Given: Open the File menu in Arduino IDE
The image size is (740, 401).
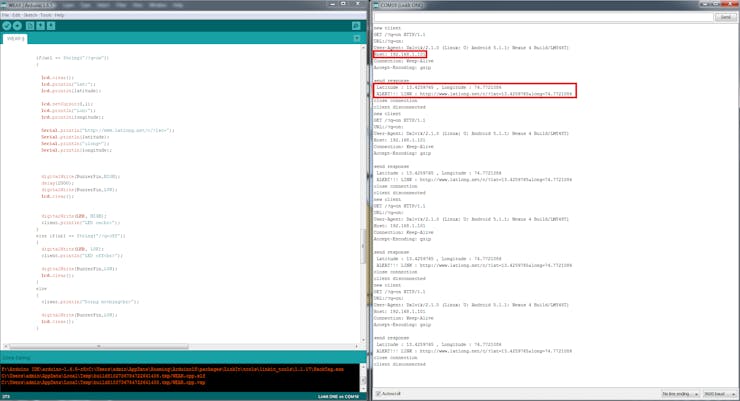Looking at the screenshot, I should coord(6,15).
